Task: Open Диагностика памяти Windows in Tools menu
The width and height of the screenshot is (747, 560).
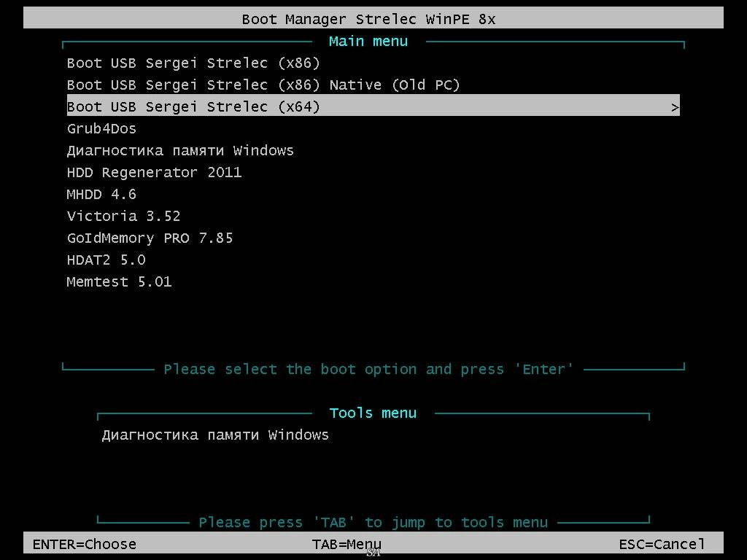Action: click(215, 435)
